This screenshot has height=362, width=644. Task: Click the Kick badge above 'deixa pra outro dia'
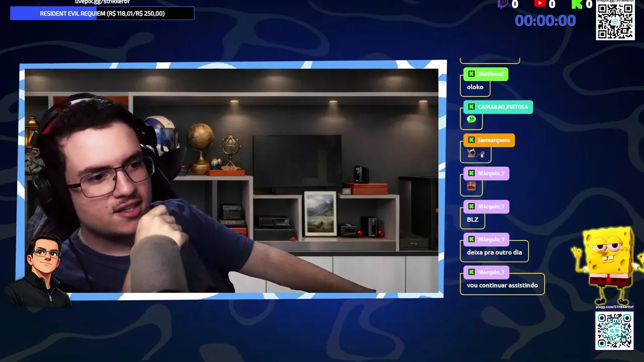[471, 239]
